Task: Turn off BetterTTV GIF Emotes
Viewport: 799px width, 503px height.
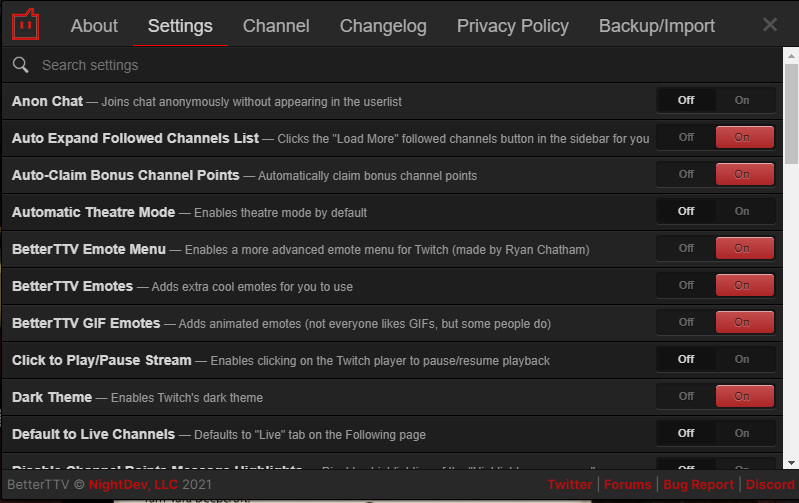Action: [686, 322]
